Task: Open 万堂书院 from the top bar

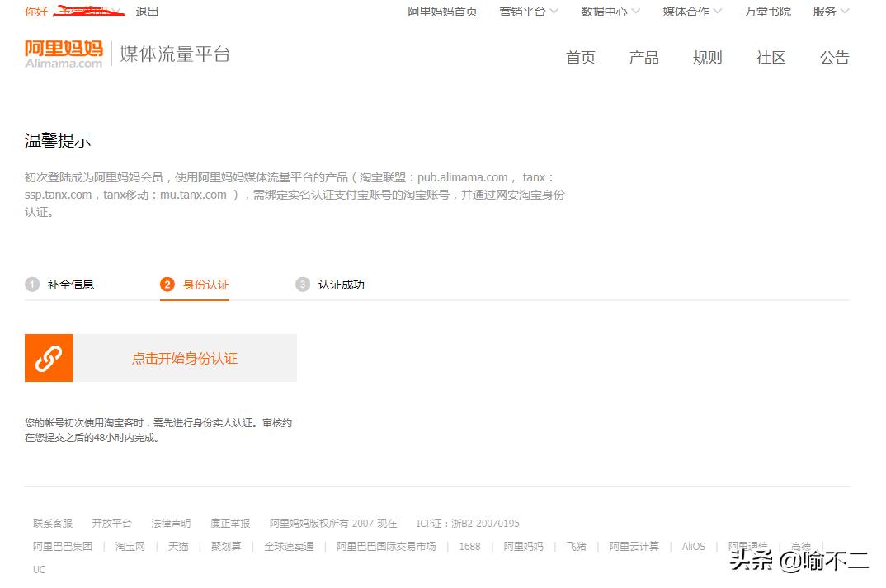Action: 766,12
